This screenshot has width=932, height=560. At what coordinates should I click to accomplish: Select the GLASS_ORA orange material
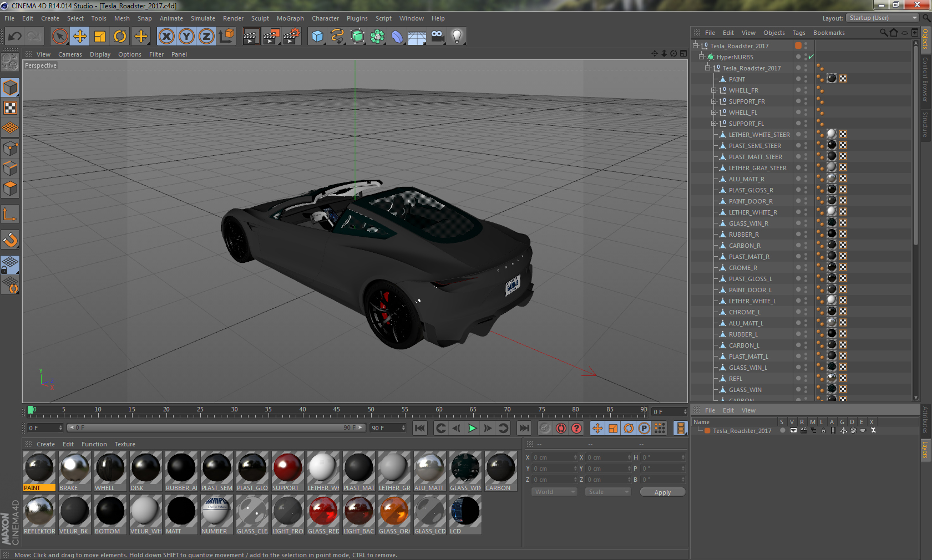(394, 515)
